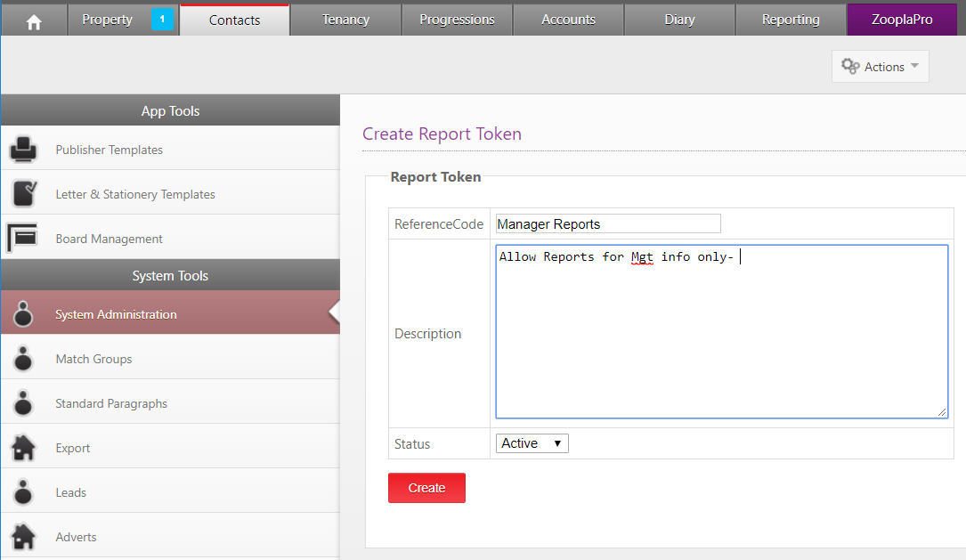The height and width of the screenshot is (560, 966).
Task: Open Letter & Stationery Templates
Action: 135,194
